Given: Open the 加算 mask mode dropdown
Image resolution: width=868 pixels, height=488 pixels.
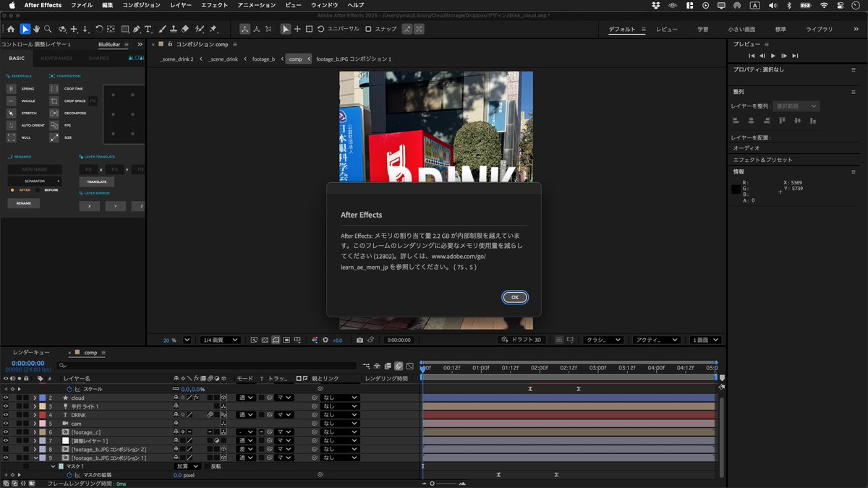Looking at the screenshot, I should pyautogui.click(x=187, y=466).
